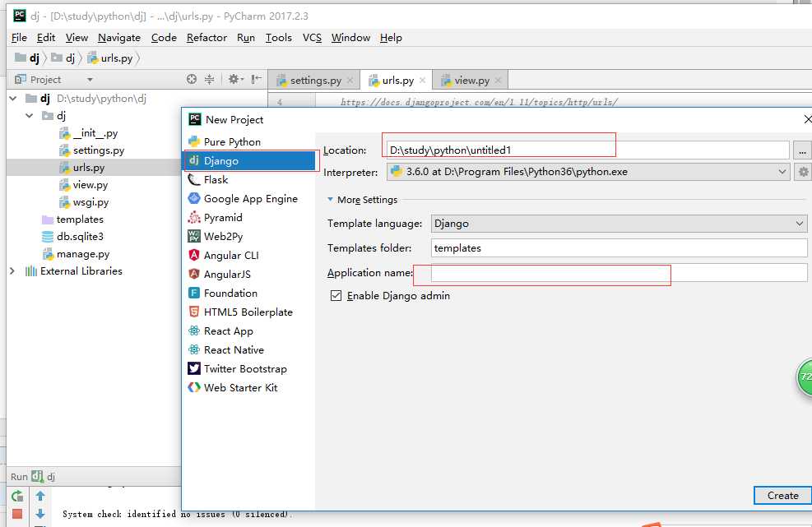The width and height of the screenshot is (812, 527).
Task: Collapse the dj project root node
Action: (13, 99)
